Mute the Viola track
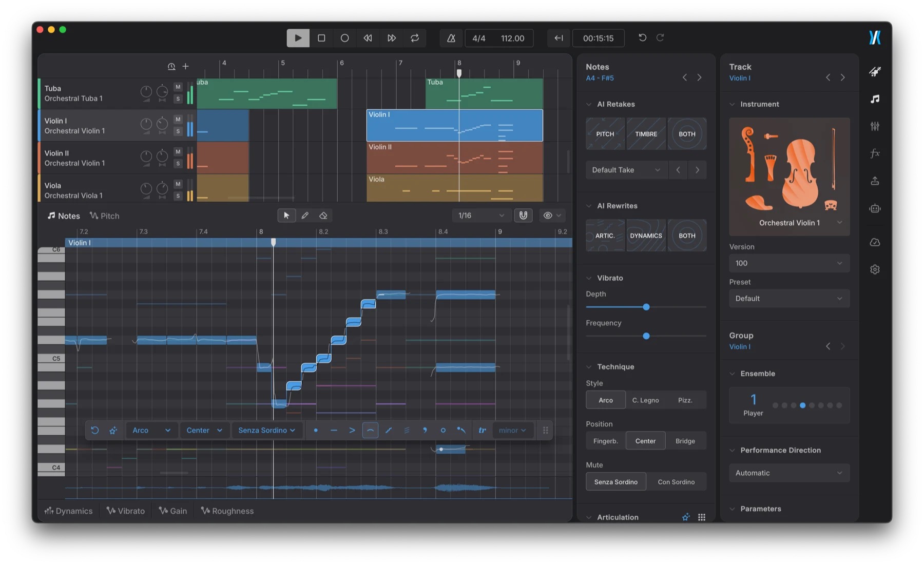Viewport: 924px width, 565px height. pos(178,184)
